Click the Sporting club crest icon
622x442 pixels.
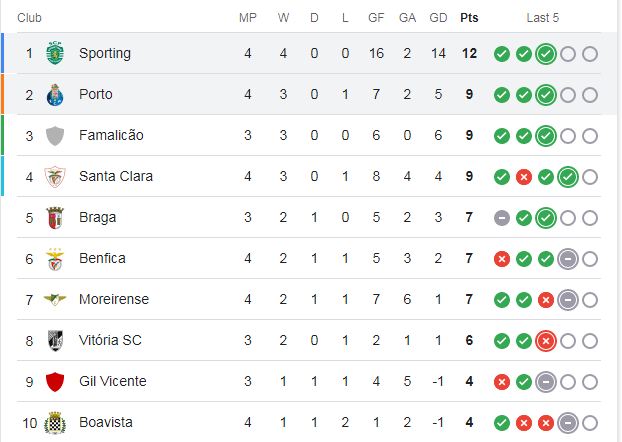[x=55, y=53]
